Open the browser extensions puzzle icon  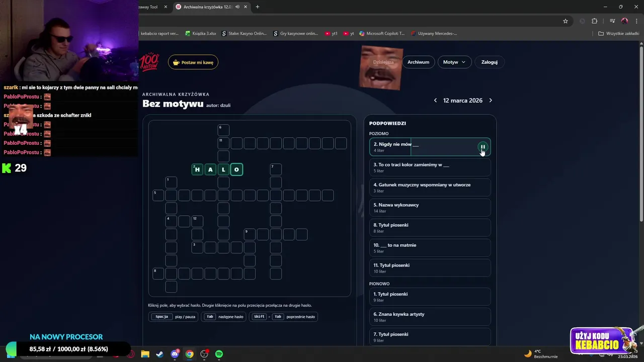595,21
